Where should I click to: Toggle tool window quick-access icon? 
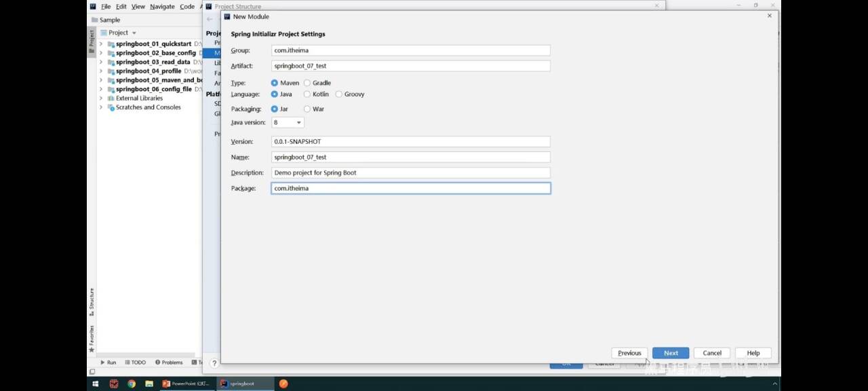(92, 371)
